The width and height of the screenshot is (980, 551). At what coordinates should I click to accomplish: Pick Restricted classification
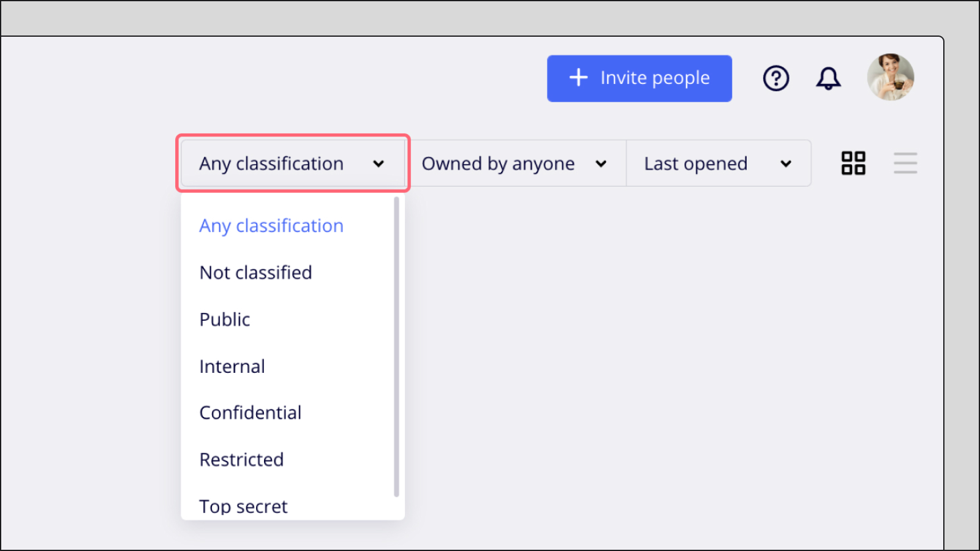[x=241, y=459]
